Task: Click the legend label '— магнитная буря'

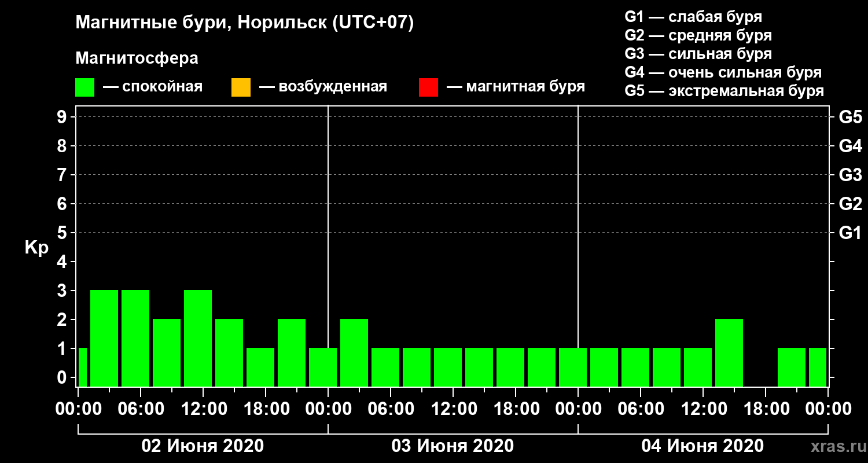Action: point(516,87)
